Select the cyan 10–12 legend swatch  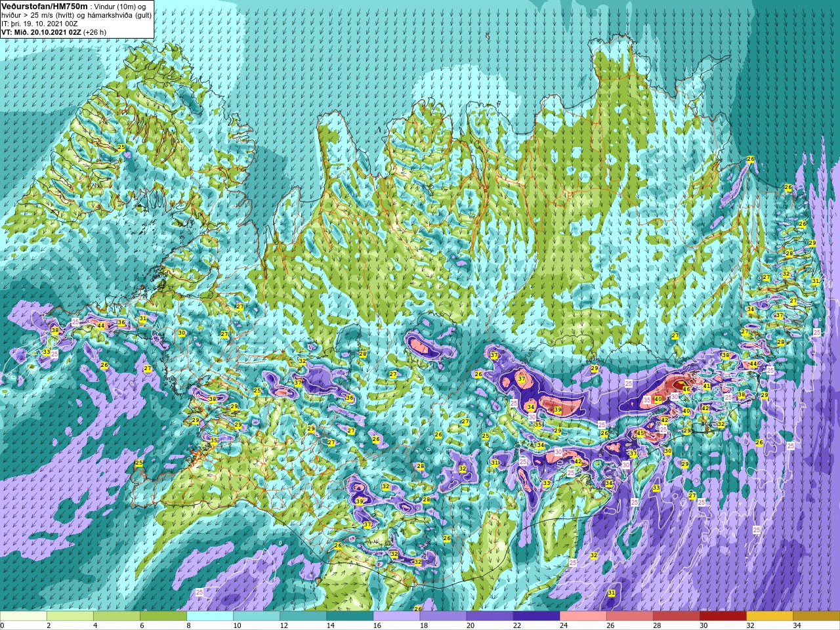coord(257,616)
